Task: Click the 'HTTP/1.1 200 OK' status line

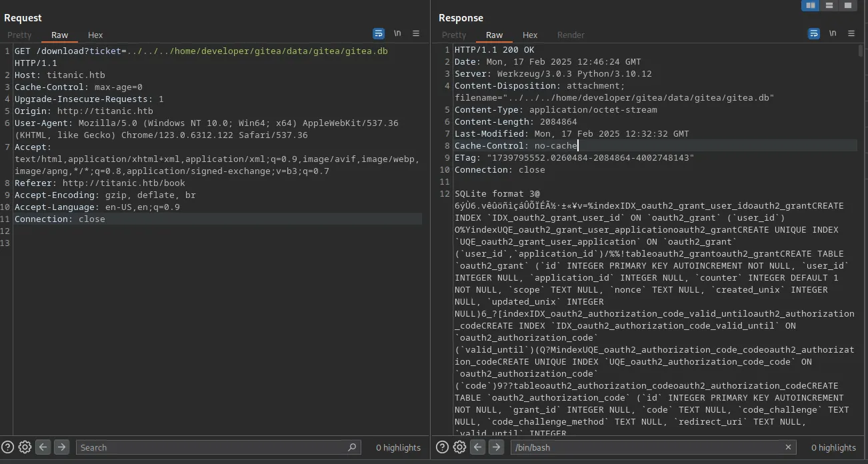Action: click(x=494, y=49)
